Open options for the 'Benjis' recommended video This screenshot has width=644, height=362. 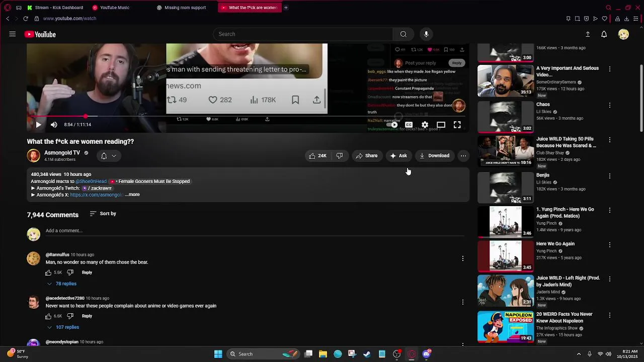610,176
